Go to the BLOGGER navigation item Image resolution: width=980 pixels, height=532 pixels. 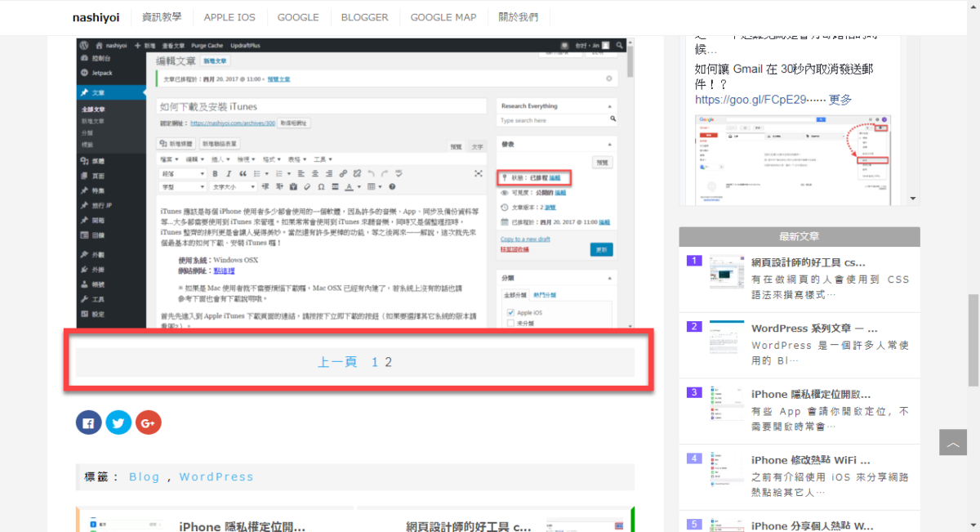coord(365,17)
